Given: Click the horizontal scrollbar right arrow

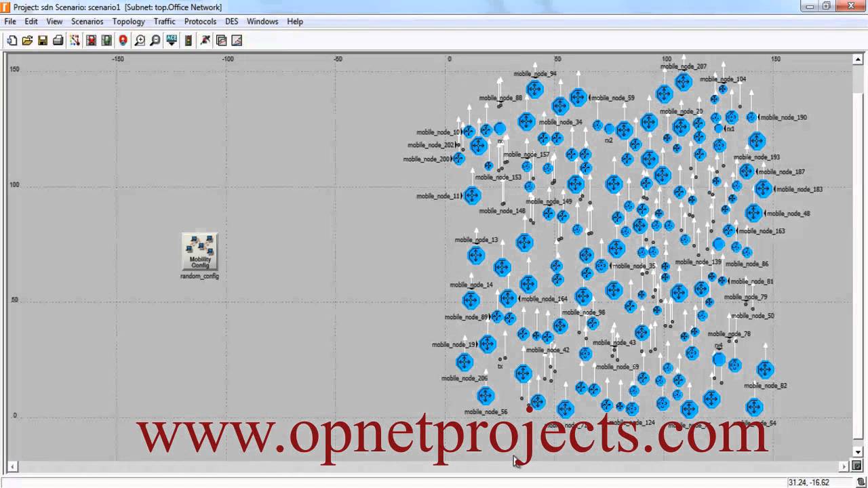Looking at the screenshot, I should (x=844, y=466).
